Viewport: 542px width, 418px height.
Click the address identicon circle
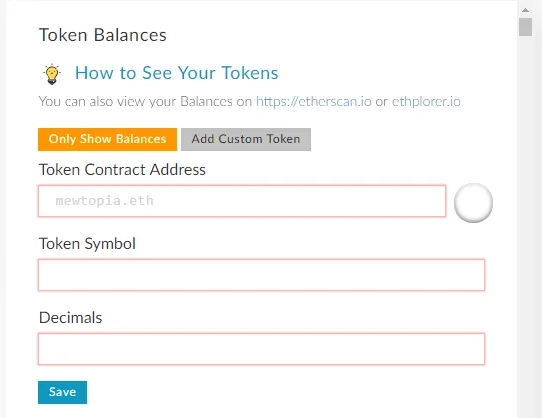473,203
